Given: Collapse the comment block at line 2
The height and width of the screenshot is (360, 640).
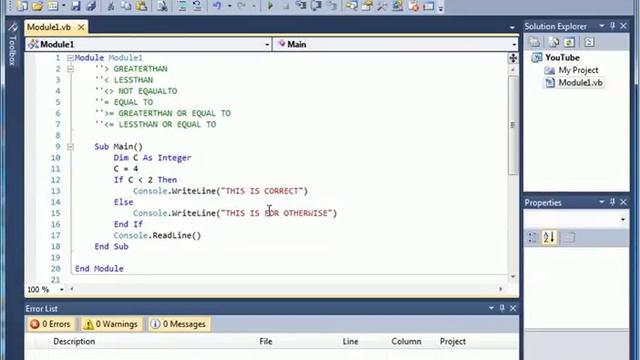Looking at the screenshot, I should click(70, 69).
